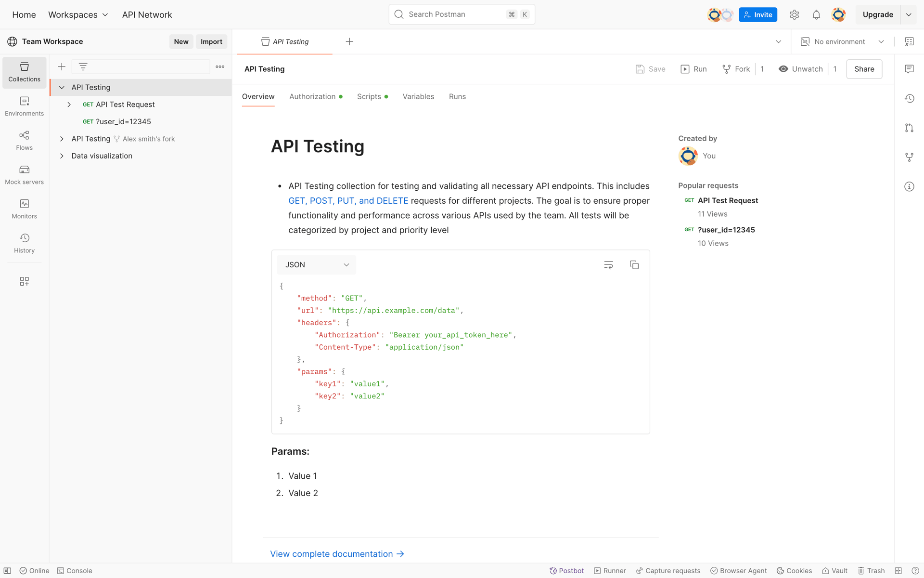Open the help icon in status bar
The width and height of the screenshot is (924, 578).
pyautogui.click(x=915, y=571)
